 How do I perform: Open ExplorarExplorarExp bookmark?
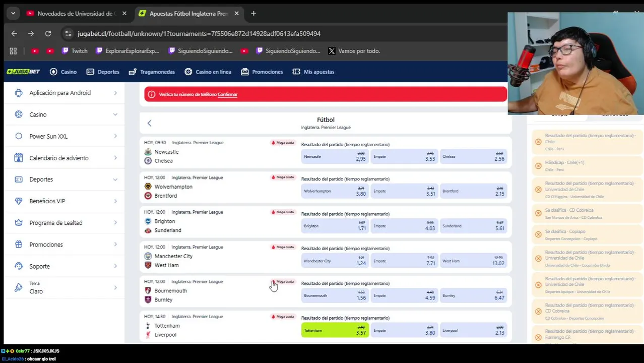127,51
